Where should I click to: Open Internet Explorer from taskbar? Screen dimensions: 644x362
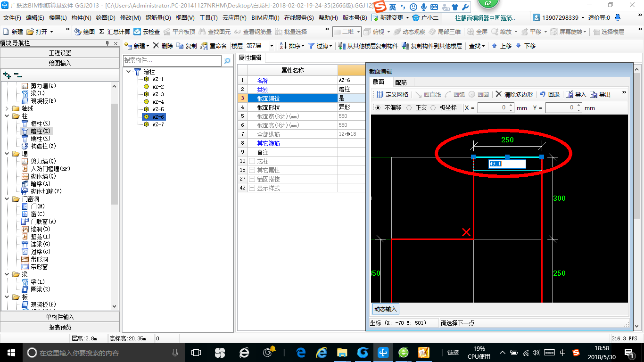pos(322,352)
